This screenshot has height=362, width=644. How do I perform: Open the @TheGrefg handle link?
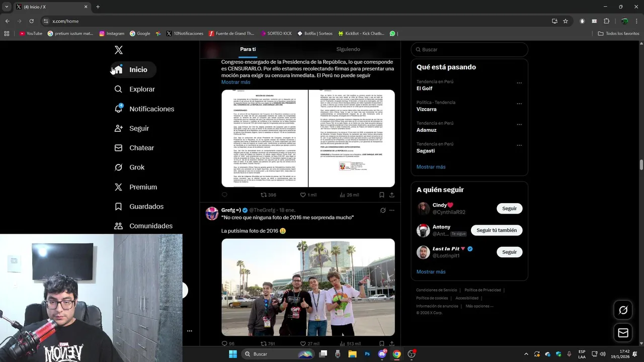[262, 210]
